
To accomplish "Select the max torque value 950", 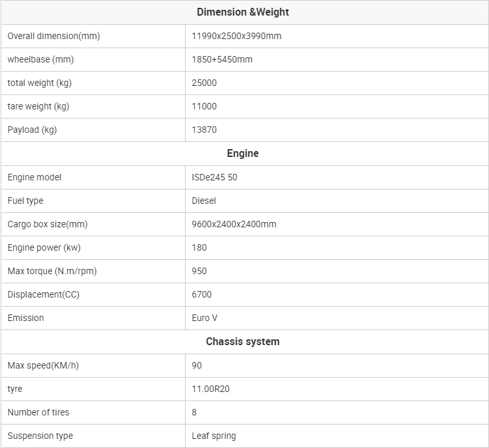I will (x=199, y=271).
